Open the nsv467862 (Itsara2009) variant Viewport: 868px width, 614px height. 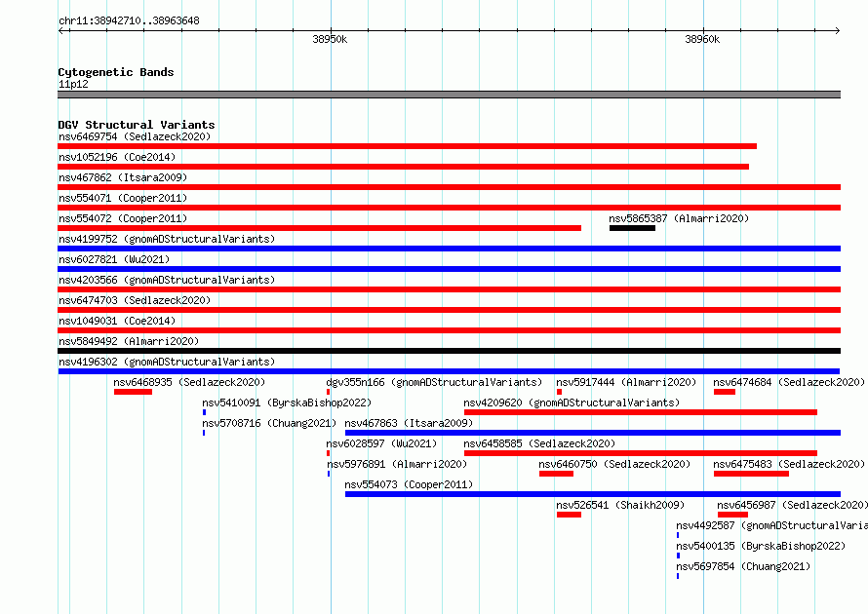[123, 177]
